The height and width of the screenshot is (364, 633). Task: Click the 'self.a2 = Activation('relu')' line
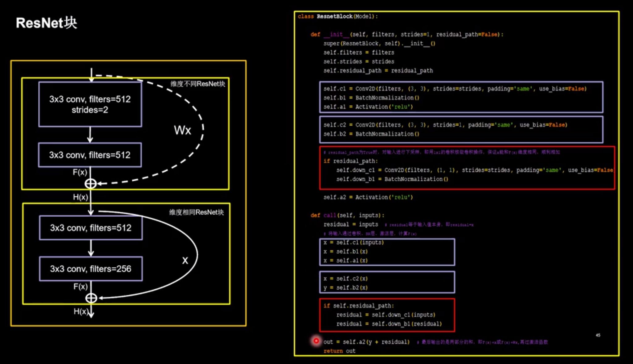(x=368, y=197)
